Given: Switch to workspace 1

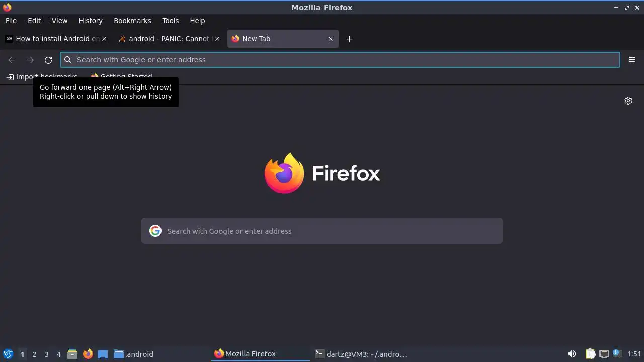Looking at the screenshot, I should coord(22,354).
